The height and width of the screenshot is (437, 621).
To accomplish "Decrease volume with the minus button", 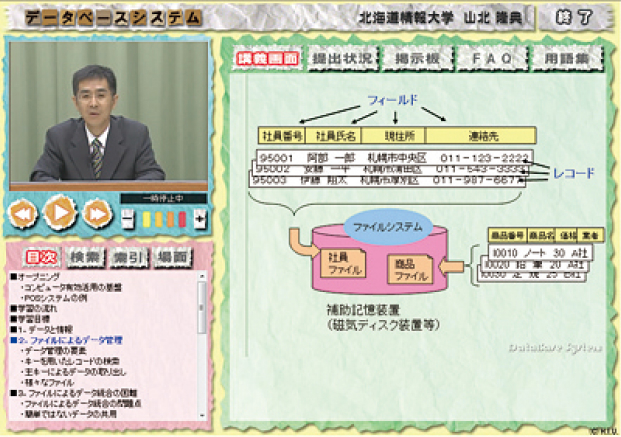I will 127,216.
